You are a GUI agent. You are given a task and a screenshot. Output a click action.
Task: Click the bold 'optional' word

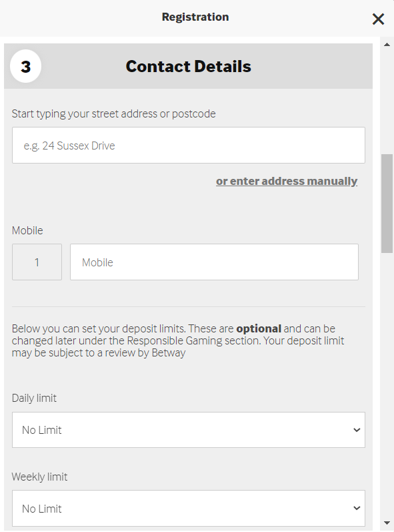tap(259, 329)
